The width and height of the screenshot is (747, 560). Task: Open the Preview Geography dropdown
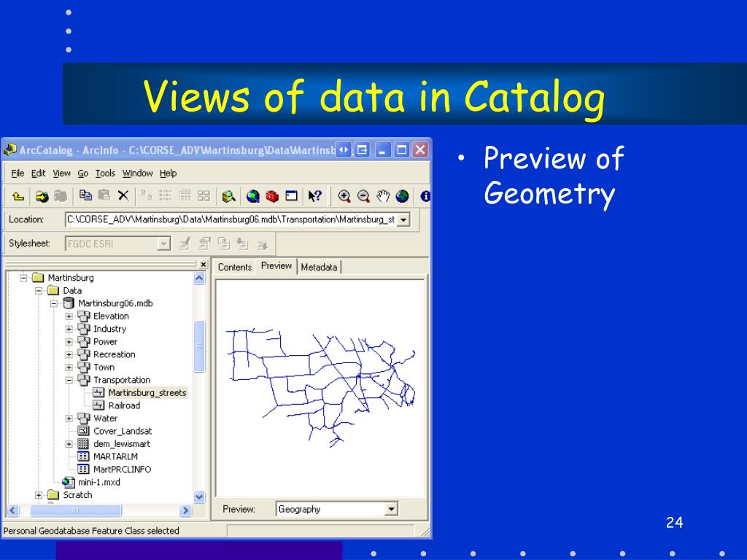[x=391, y=509]
